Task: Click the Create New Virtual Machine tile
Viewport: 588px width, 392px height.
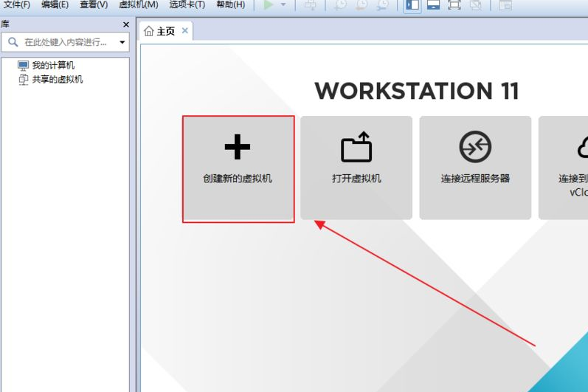Action: pos(238,168)
